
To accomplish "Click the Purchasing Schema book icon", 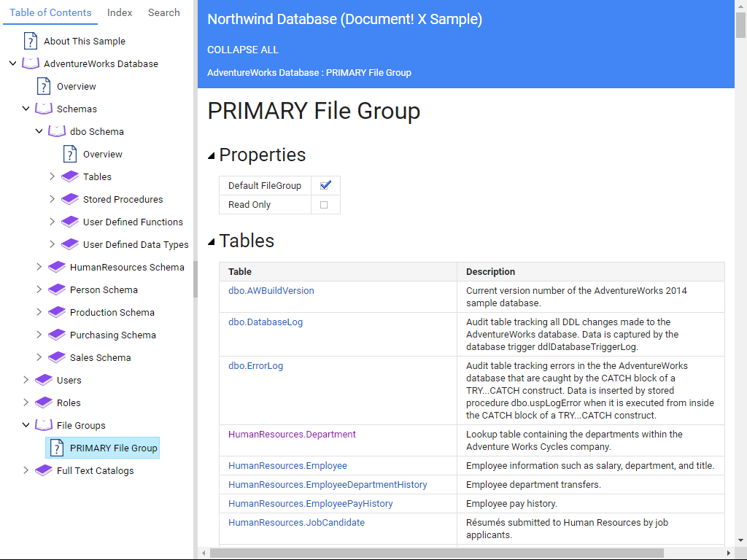I will tap(57, 335).
